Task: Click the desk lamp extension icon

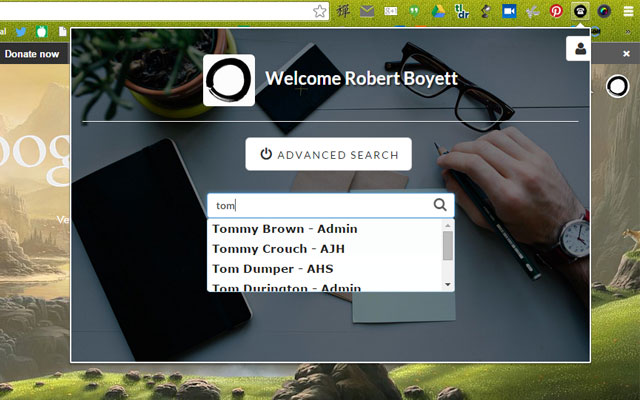Action: [485, 11]
